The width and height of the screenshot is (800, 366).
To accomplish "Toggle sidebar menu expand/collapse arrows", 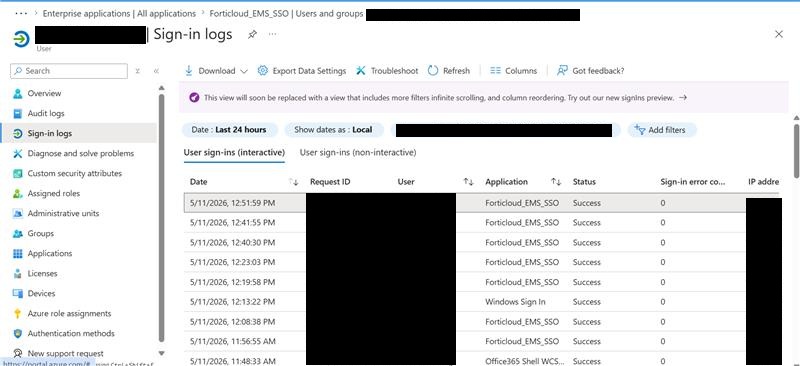I will 138,71.
